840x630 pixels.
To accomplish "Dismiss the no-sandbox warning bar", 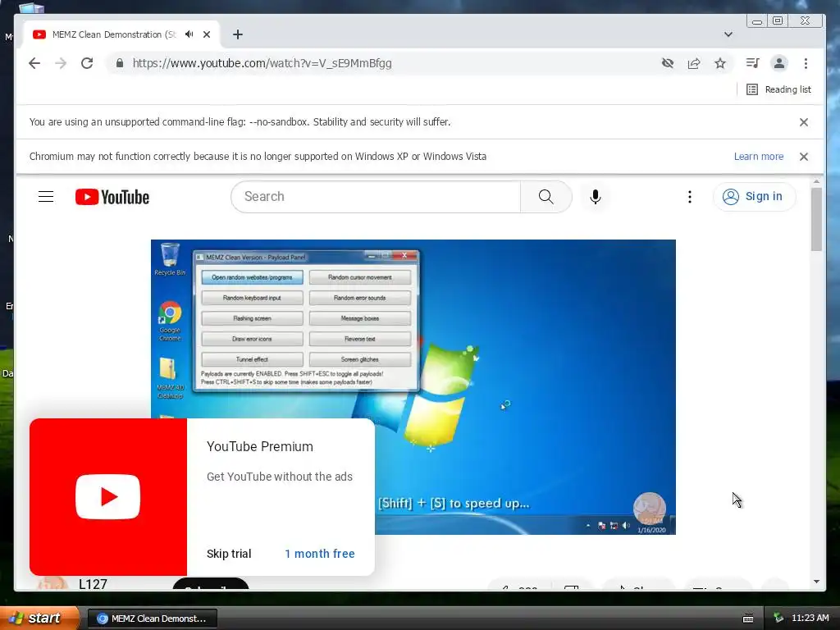I will point(804,122).
